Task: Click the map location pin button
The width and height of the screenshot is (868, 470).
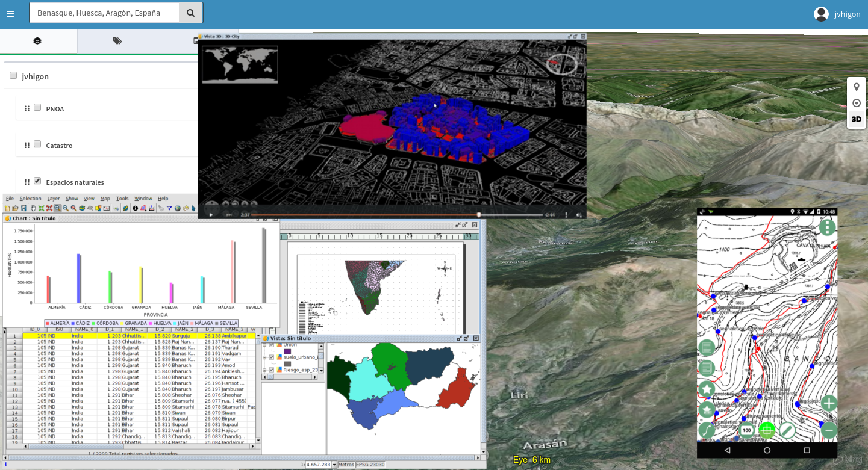Action: [857, 87]
